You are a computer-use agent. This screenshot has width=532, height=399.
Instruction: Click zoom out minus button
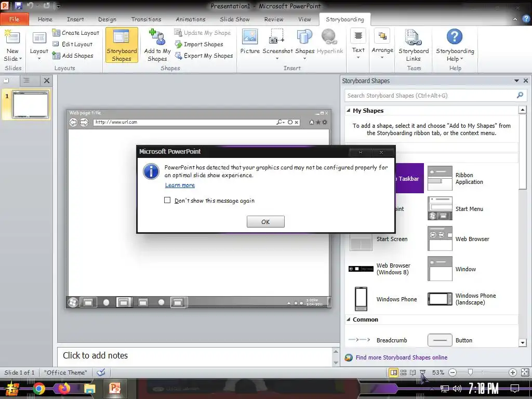453,373
